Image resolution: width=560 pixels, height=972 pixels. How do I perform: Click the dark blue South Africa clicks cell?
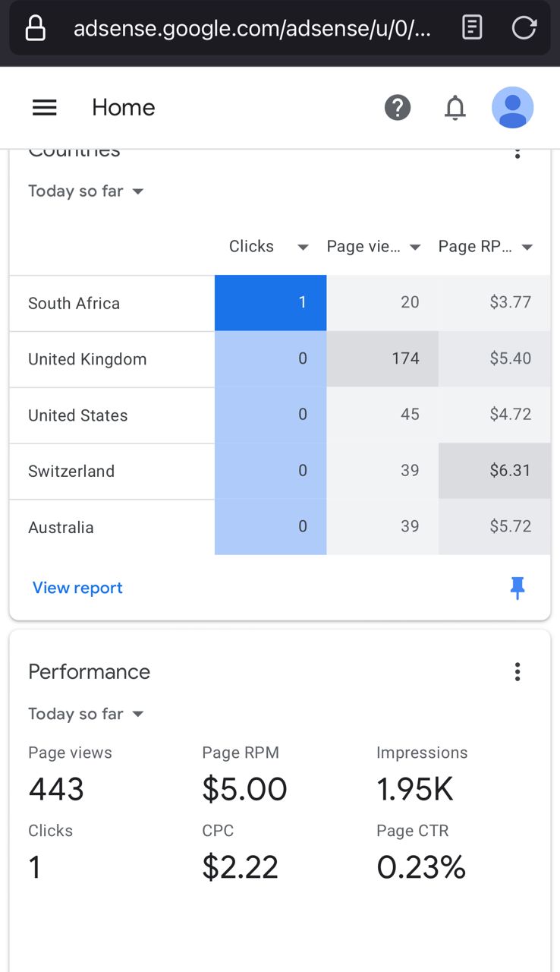click(x=270, y=303)
